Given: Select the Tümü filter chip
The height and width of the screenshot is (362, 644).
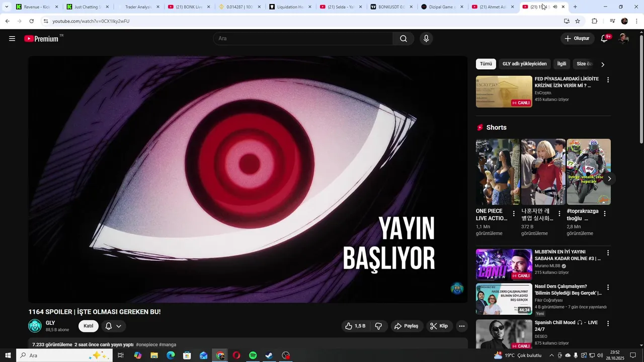Looking at the screenshot, I should (486, 64).
